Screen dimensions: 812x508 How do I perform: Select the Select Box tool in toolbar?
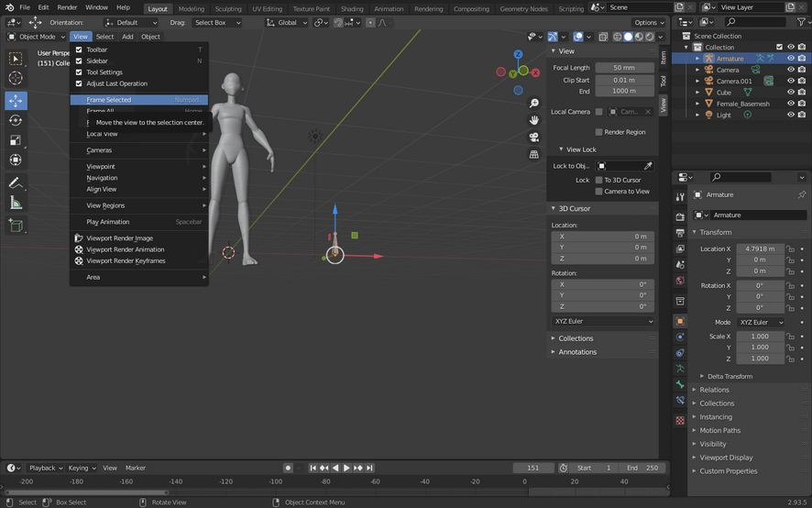click(x=16, y=59)
